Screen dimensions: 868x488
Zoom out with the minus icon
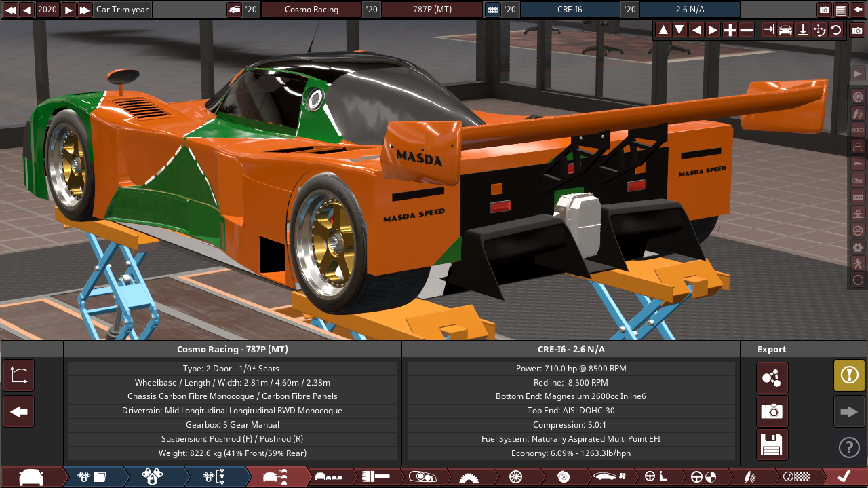coord(746,30)
